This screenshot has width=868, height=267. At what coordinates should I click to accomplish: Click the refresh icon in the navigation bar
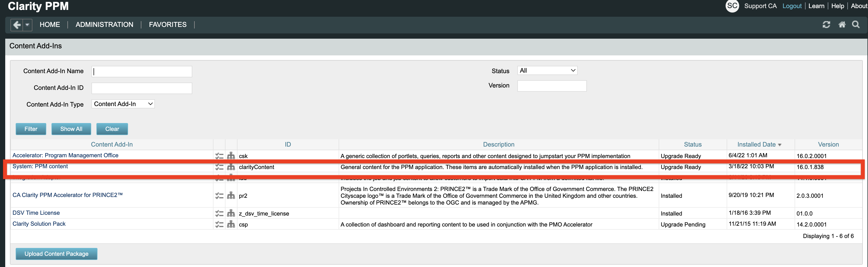point(826,25)
